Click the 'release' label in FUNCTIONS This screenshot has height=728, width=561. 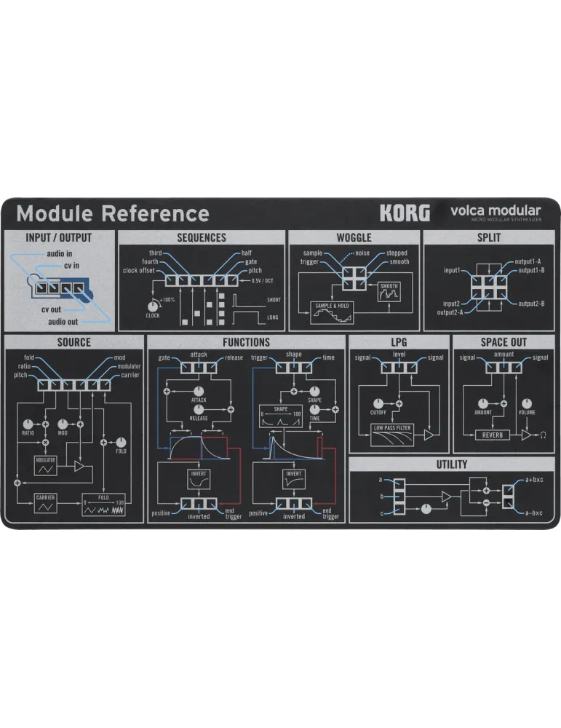click(234, 357)
